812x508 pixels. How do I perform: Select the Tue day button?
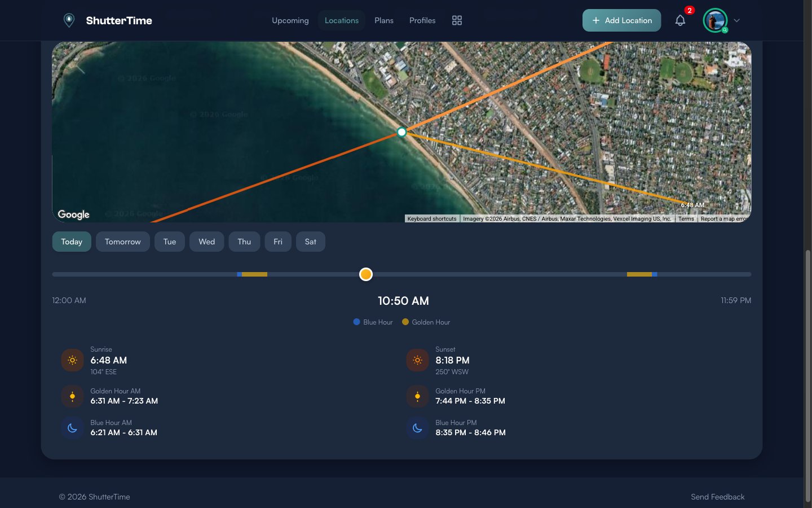pos(170,242)
